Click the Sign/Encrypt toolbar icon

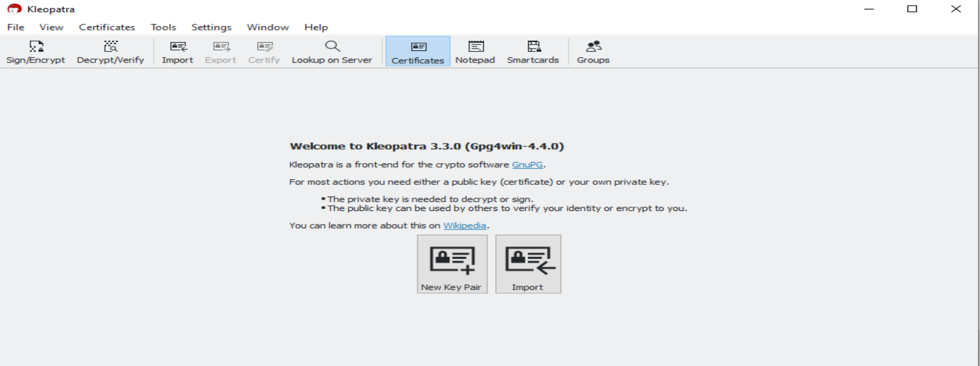click(x=36, y=47)
